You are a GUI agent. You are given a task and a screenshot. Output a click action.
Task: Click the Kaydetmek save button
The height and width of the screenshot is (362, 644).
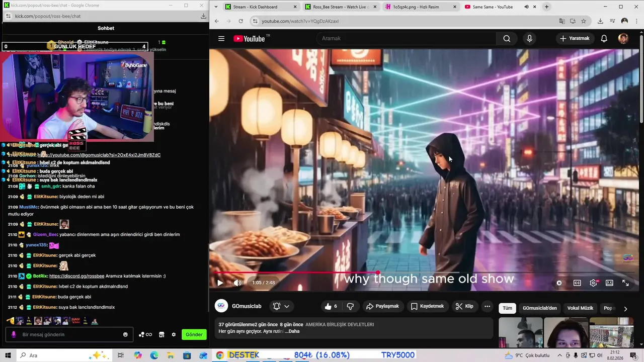pyautogui.click(x=427, y=306)
